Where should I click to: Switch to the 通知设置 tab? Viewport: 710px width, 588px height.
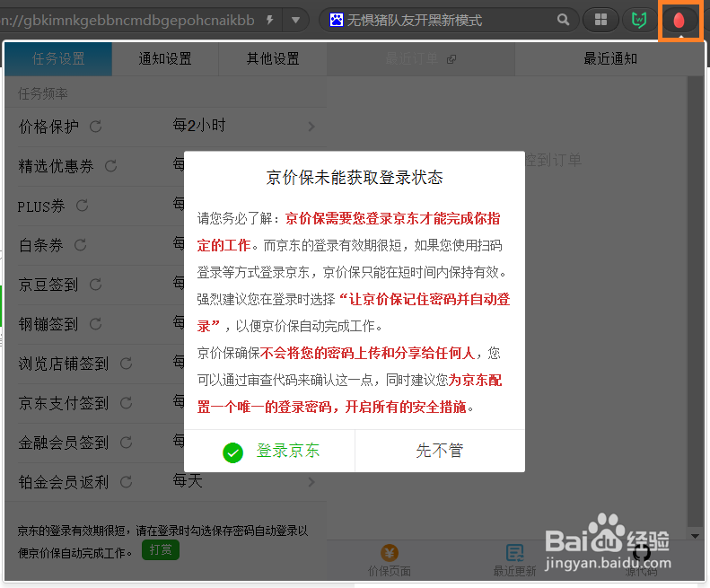coord(165,59)
